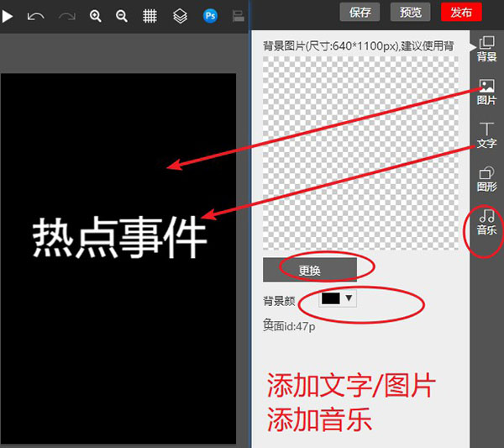Select the 热点事件 text on canvas

119,237
